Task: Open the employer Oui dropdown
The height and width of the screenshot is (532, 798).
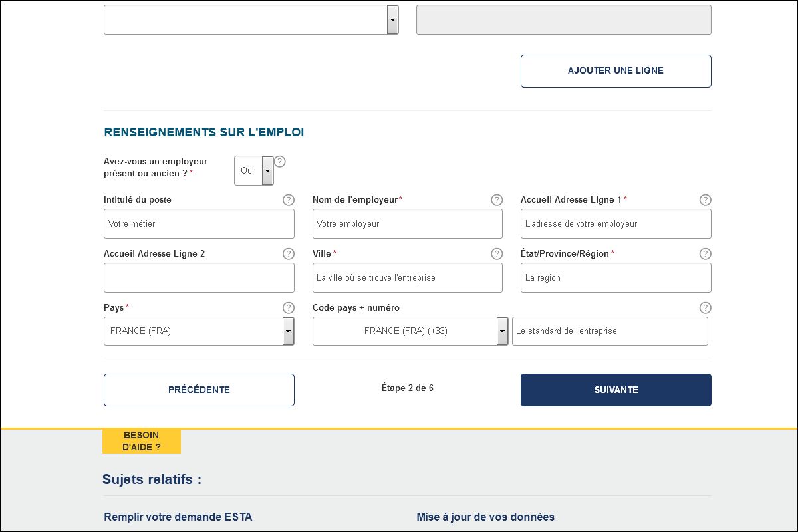Action: 254,171
